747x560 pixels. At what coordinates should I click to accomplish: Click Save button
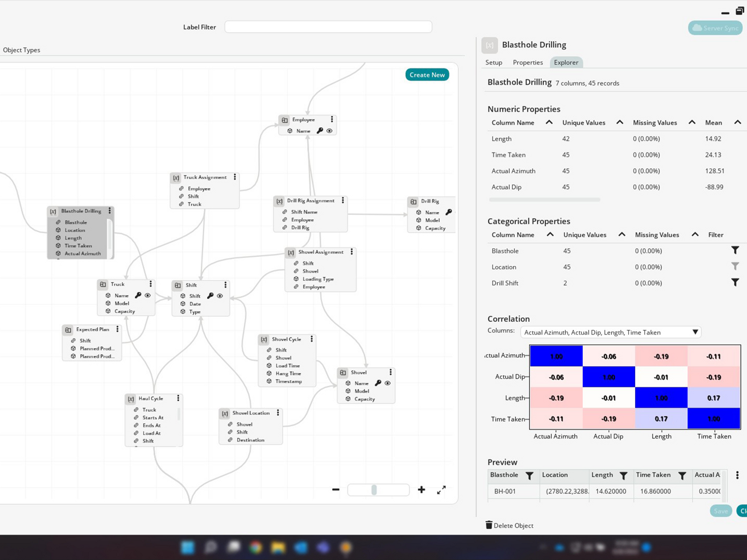click(721, 511)
